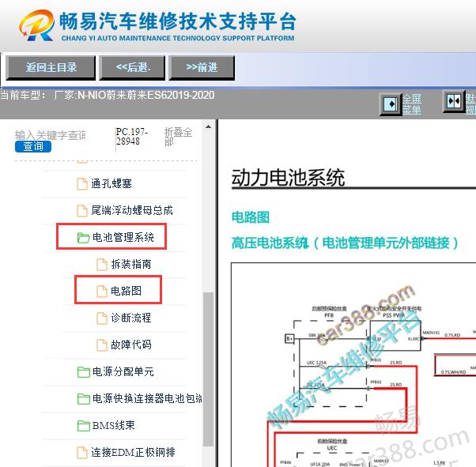Click the page icon beside 连接EDM正极铜排
The width and height of the screenshot is (476, 467).
82,453
